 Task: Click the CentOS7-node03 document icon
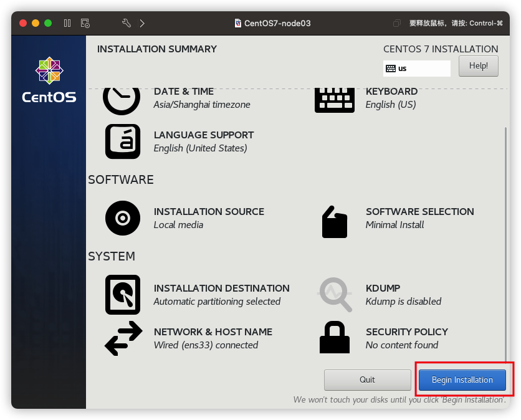click(x=238, y=23)
